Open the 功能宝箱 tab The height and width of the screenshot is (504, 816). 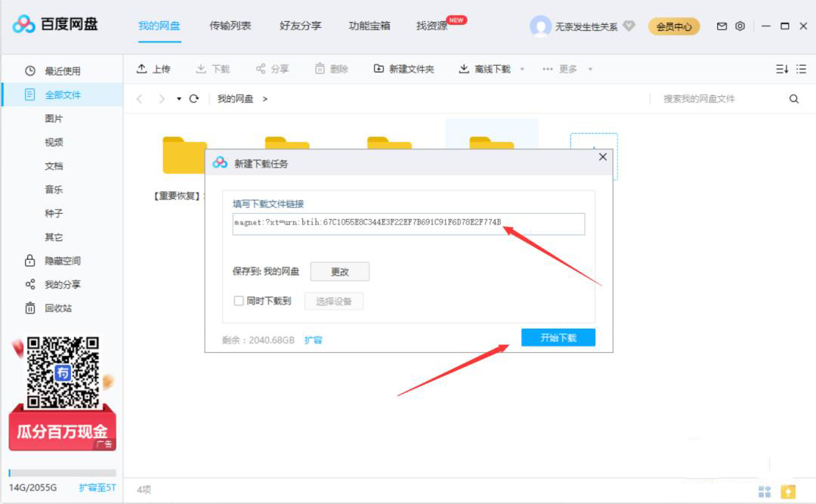coord(368,25)
